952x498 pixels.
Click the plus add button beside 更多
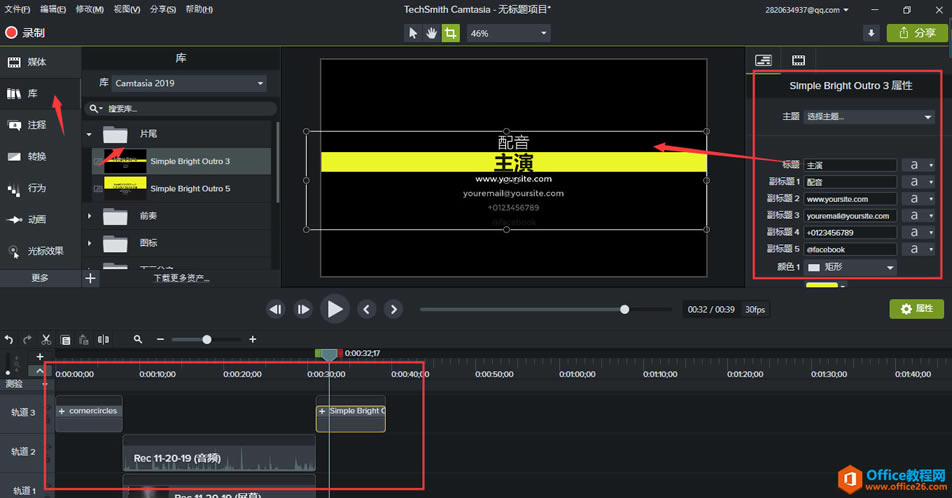point(90,278)
